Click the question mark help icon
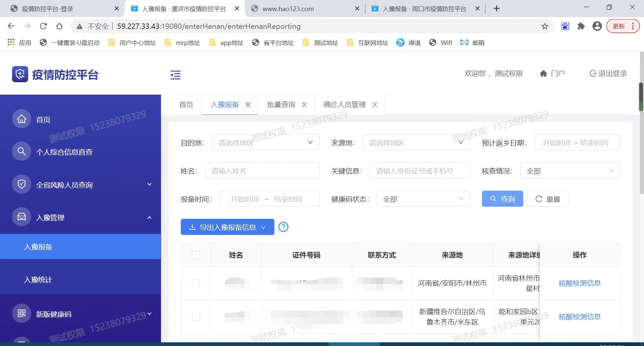This screenshot has width=644, height=346. coord(283,227)
